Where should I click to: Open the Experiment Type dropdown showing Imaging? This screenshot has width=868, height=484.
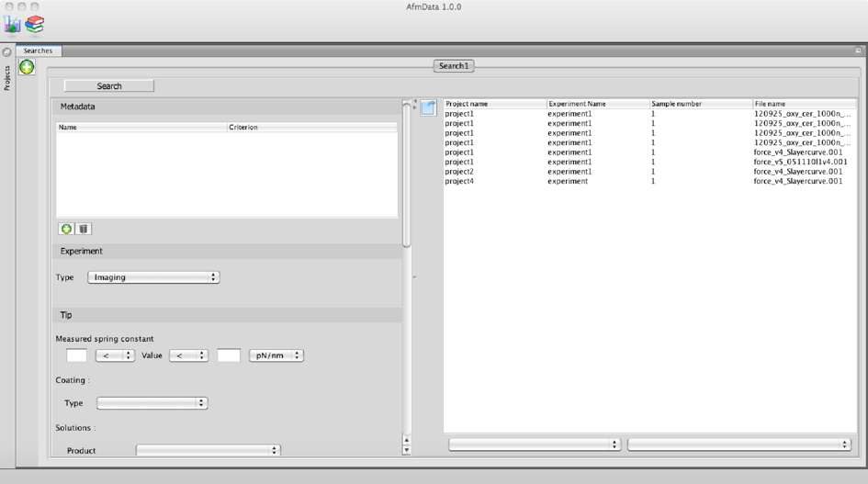click(153, 276)
